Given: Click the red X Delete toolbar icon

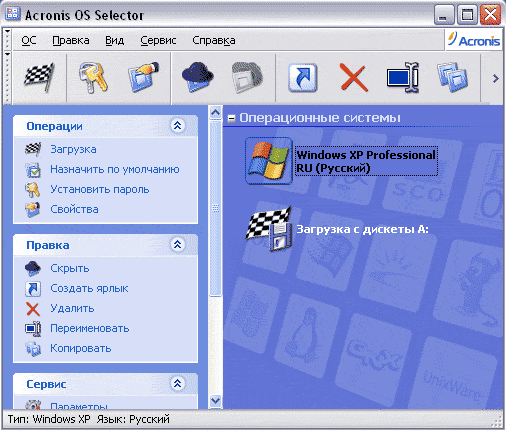Looking at the screenshot, I should click(354, 78).
